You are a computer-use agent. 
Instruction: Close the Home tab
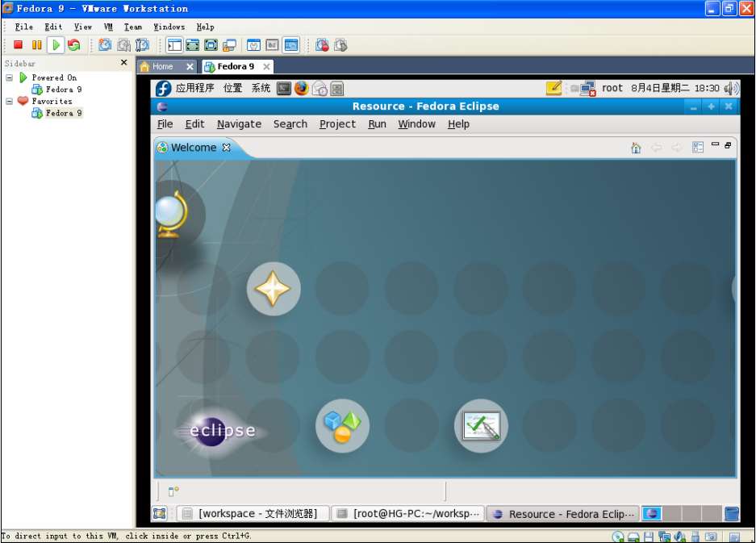pyautogui.click(x=190, y=66)
